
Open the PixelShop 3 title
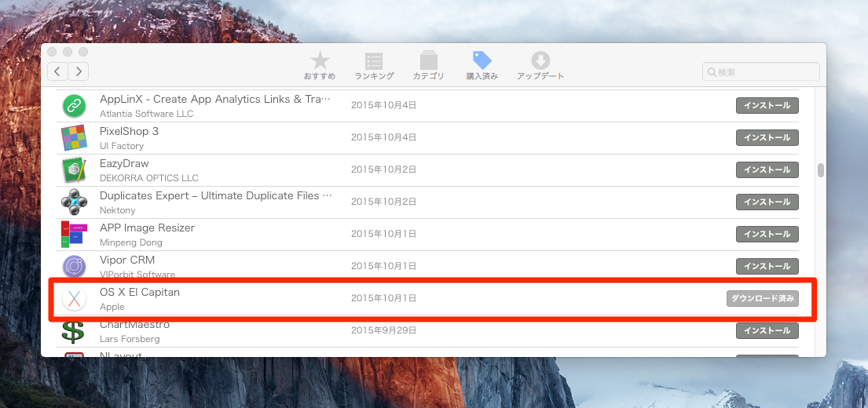129,132
